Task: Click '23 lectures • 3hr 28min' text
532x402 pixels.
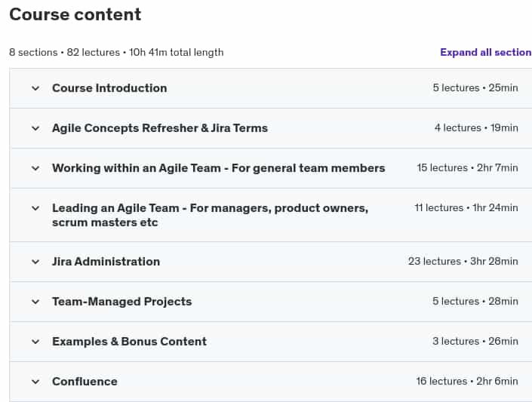Action: pos(463,261)
